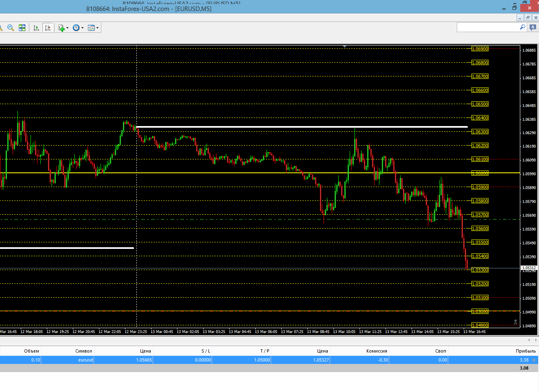The height and width of the screenshot is (392, 539).
Task: Click the commission value -0.30
Action: tap(383, 360)
